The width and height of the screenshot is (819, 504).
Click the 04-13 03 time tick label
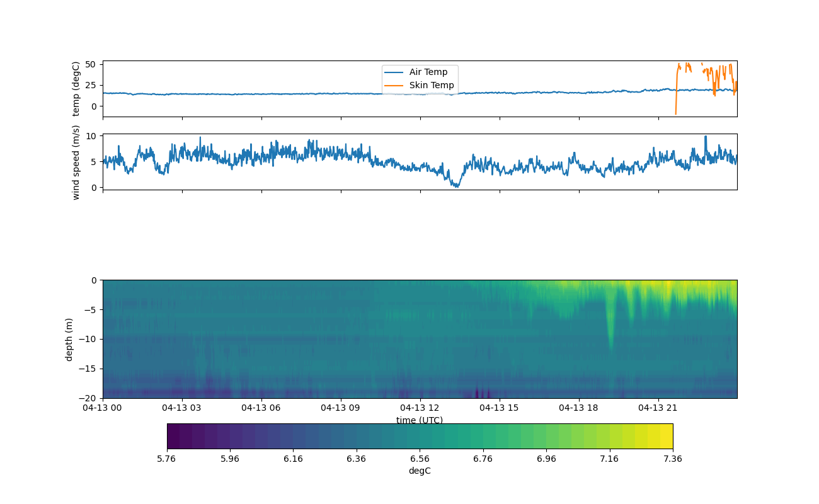click(x=182, y=408)
